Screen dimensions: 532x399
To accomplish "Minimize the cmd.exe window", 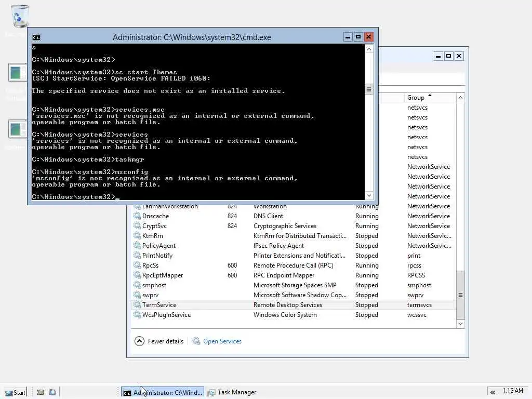I will coord(348,37).
